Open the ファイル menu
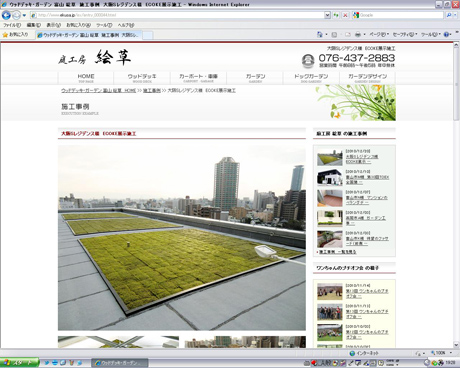This screenshot has height=368, width=460. tap(12, 25)
